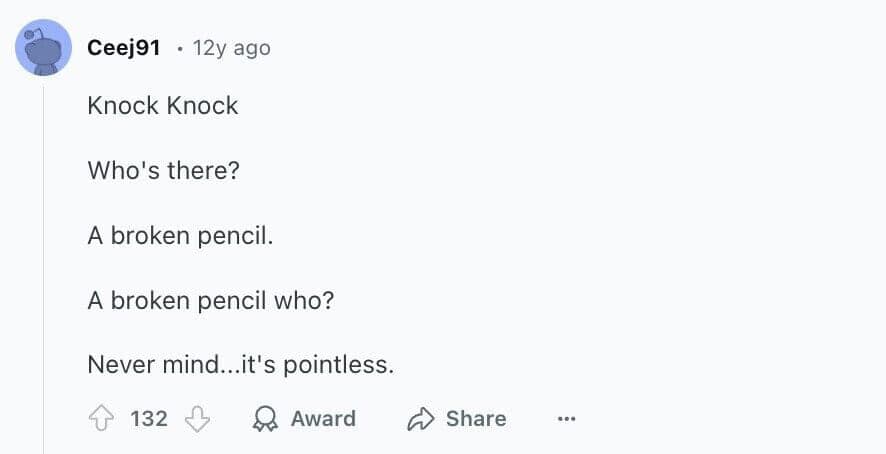Click the separator dot before timestamp
Viewport: 886px width, 454px height.
(179, 48)
